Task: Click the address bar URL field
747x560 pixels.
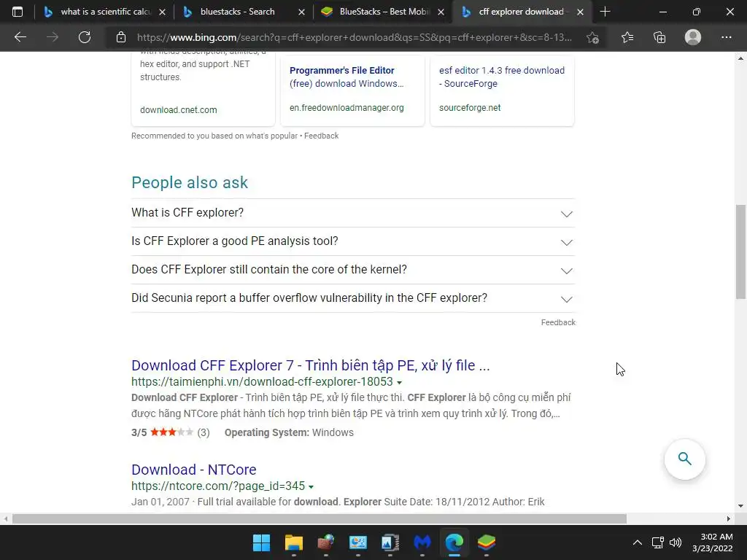Action: 355,37
